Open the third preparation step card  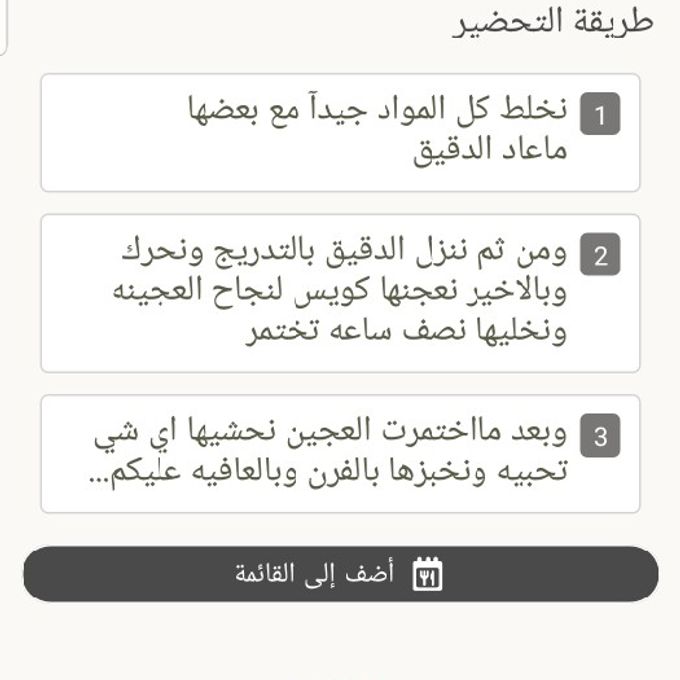(340, 454)
